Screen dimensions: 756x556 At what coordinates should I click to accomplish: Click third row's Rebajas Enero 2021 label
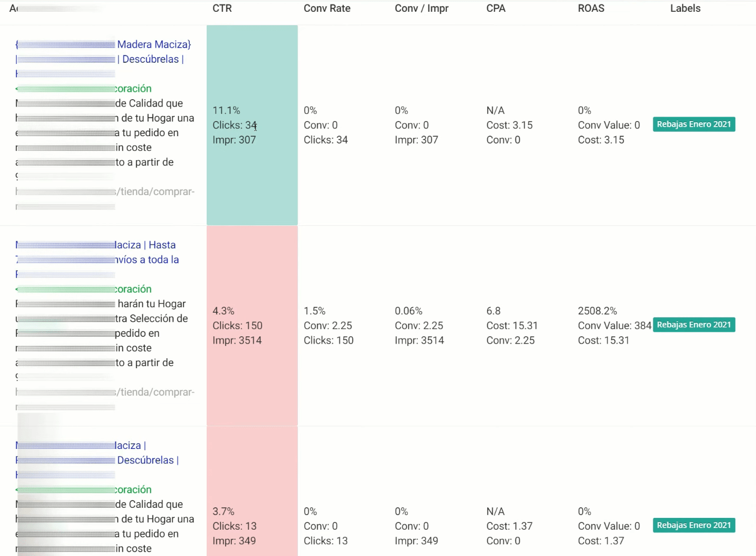694,525
